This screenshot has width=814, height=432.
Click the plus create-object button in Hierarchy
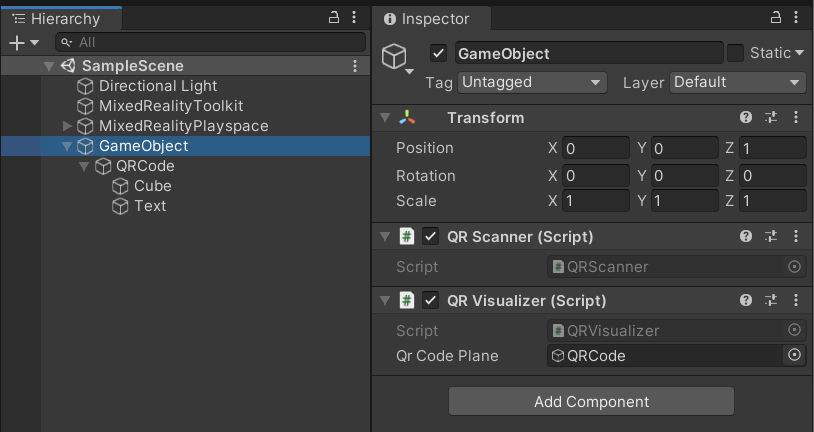pyautogui.click(x=17, y=43)
